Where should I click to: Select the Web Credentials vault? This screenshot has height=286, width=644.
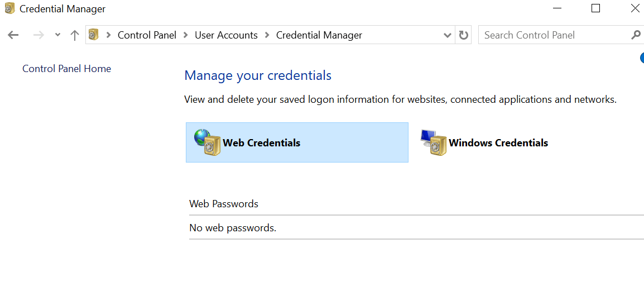pyautogui.click(x=297, y=142)
